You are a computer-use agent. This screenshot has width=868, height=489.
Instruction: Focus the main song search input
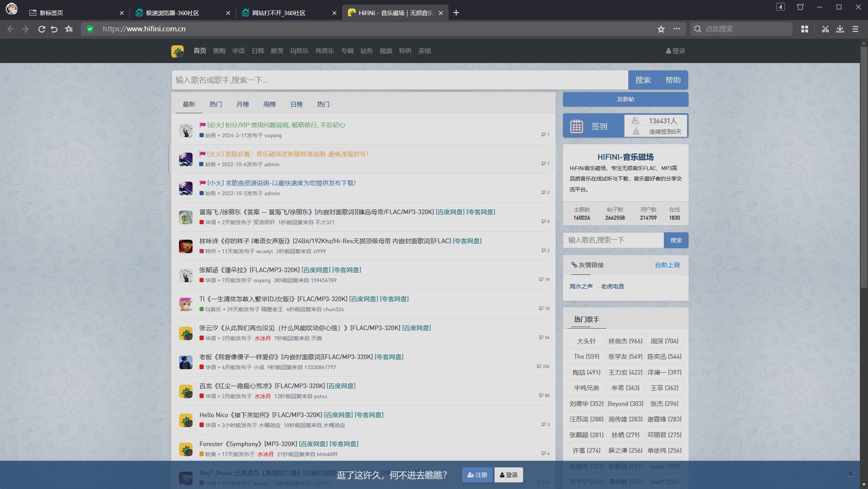[400, 80]
